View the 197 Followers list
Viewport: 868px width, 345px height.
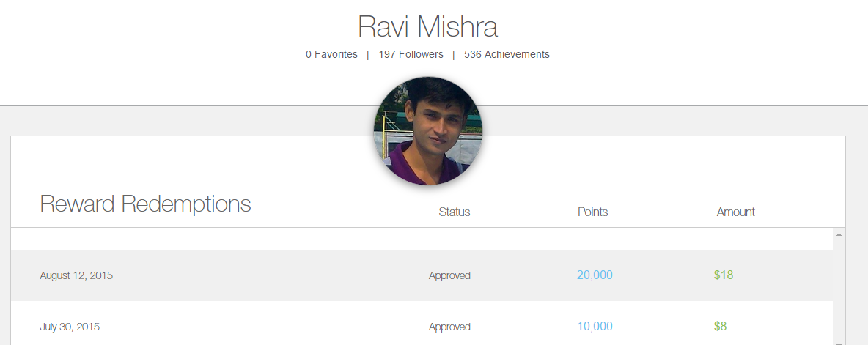tap(411, 54)
